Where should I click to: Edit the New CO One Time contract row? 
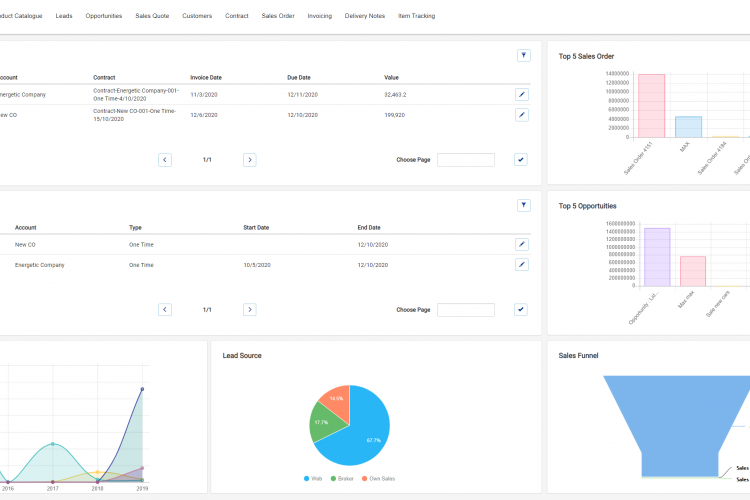coord(521,244)
